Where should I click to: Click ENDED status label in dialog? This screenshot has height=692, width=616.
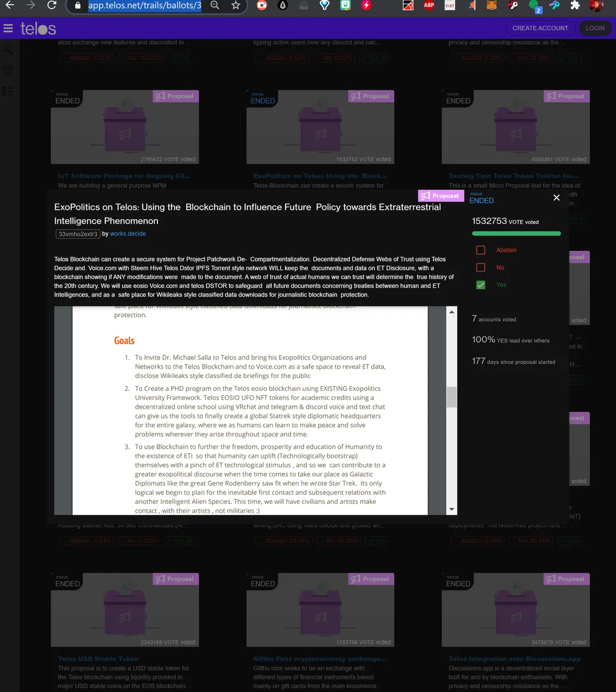coord(481,201)
